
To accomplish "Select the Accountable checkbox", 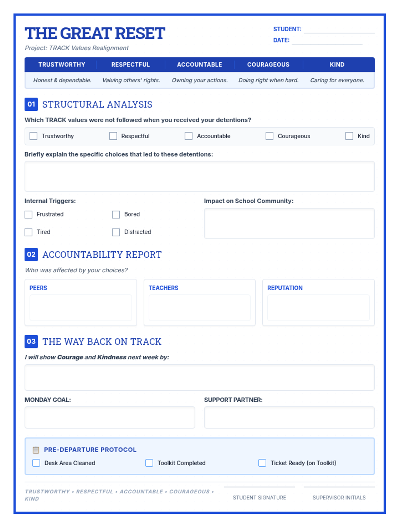I will coord(189,136).
